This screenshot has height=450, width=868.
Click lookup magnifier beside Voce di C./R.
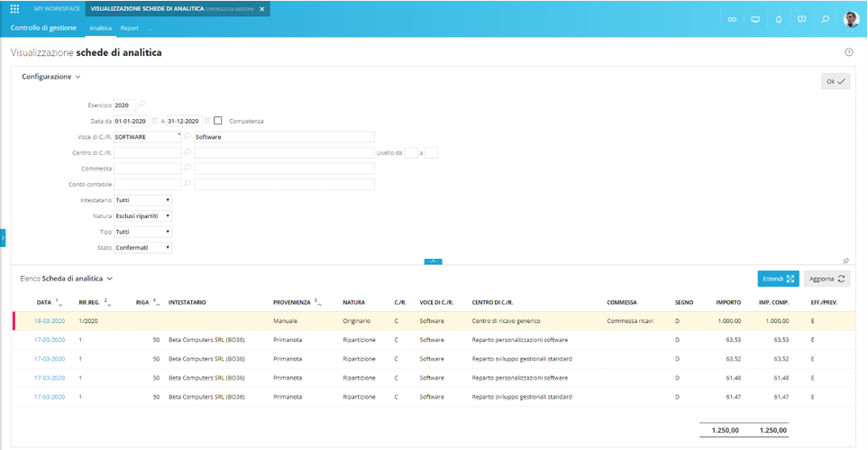point(187,137)
